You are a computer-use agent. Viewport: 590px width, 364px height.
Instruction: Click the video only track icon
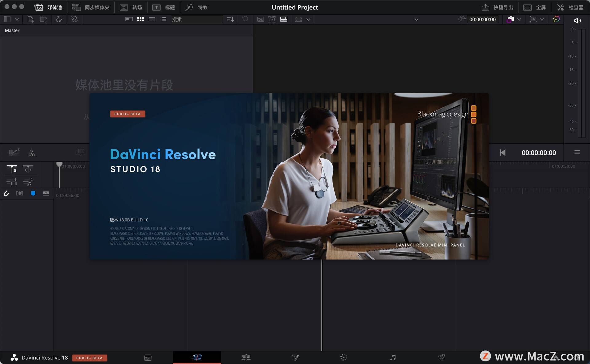pos(12,182)
